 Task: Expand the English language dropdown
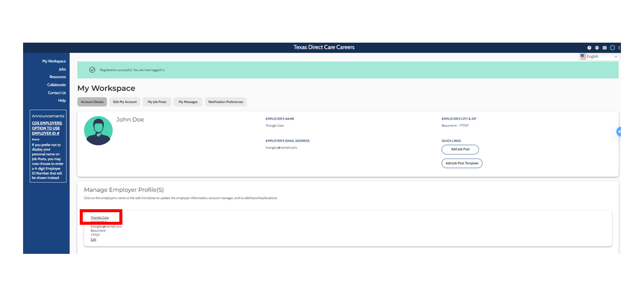pos(599,57)
